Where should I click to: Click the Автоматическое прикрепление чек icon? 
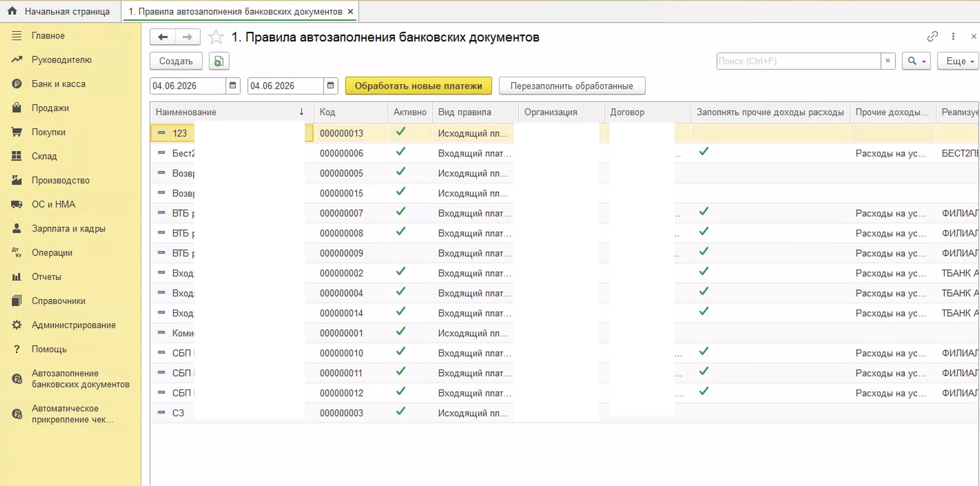click(x=17, y=414)
